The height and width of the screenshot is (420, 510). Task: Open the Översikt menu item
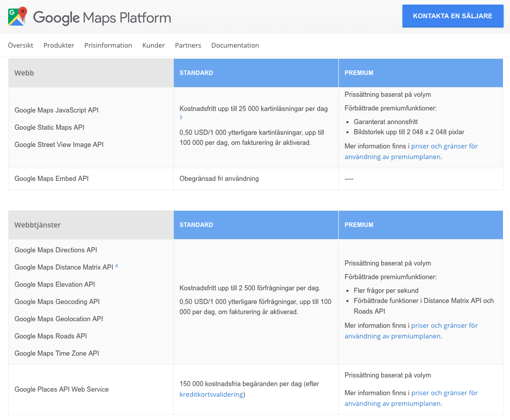(20, 45)
